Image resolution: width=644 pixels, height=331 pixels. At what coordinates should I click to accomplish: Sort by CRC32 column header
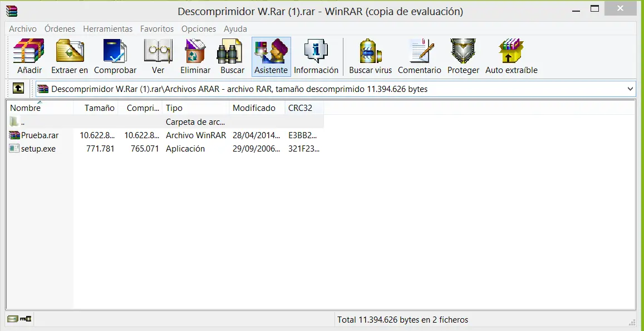304,108
